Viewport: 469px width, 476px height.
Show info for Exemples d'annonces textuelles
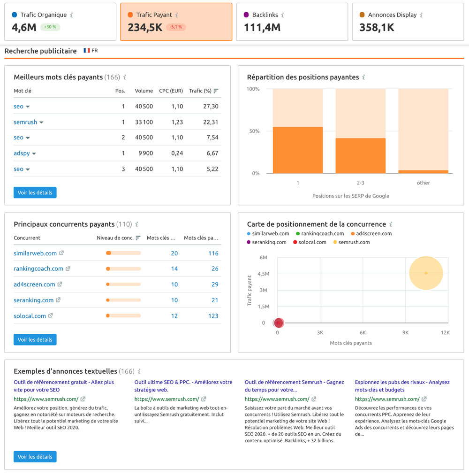139,371
